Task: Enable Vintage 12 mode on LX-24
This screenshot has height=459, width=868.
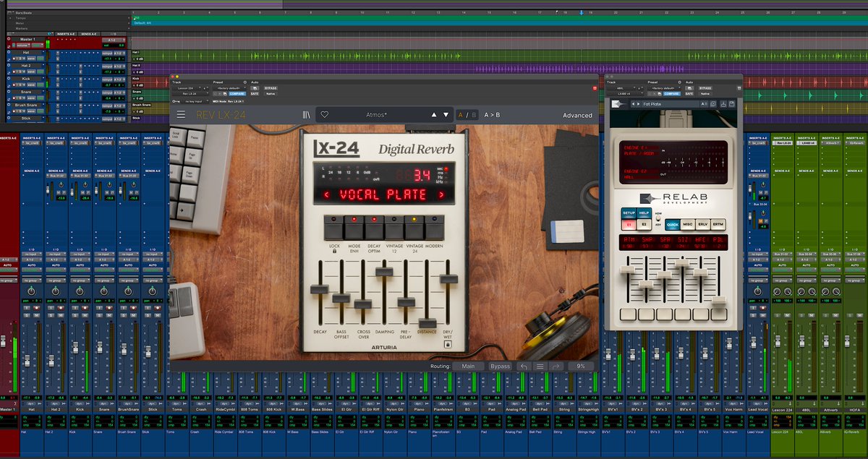Action: [394, 228]
